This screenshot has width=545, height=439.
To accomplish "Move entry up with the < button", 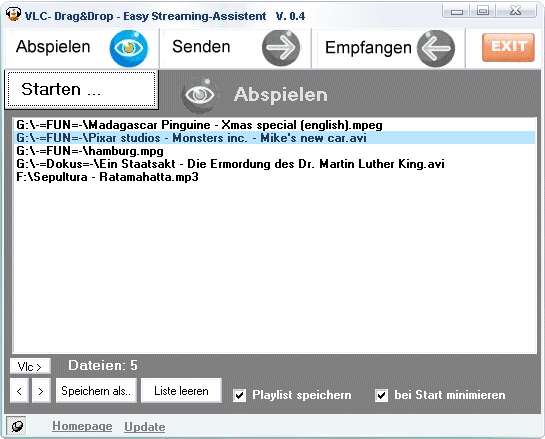I will coord(19,391).
